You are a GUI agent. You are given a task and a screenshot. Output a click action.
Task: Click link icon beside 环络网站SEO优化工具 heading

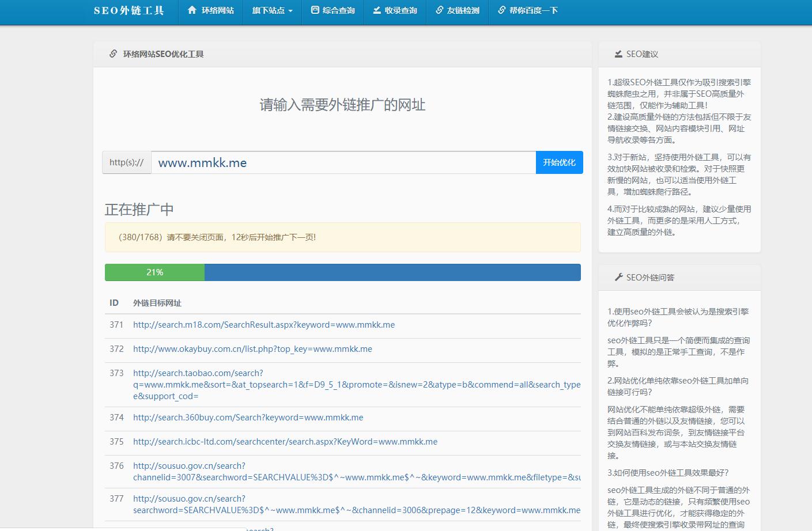pyautogui.click(x=114, y=54)
